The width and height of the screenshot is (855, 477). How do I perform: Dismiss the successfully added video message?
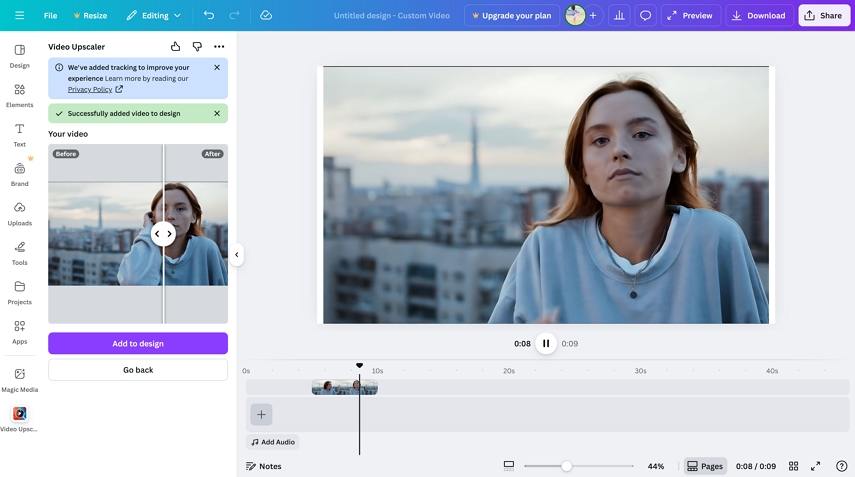217,113
